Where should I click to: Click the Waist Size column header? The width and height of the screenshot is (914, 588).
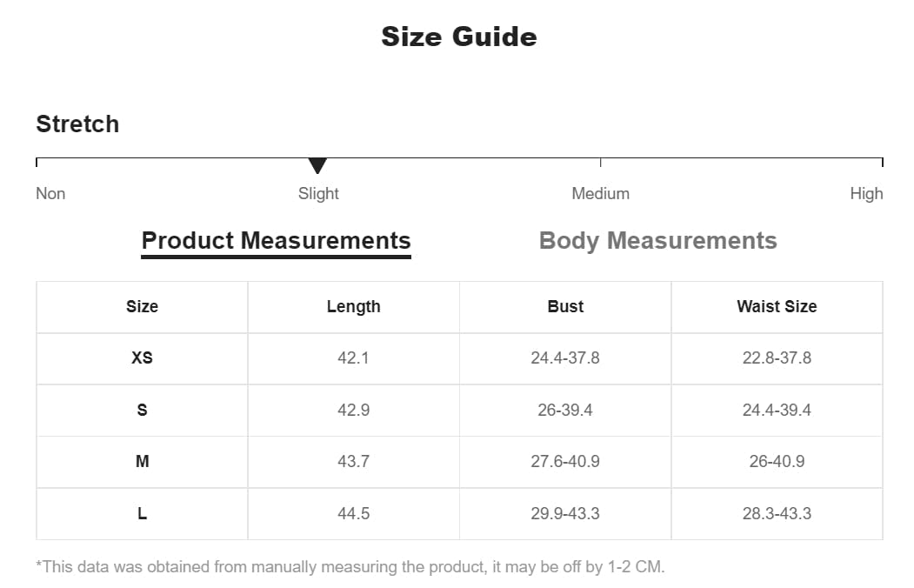coord(777,306)
